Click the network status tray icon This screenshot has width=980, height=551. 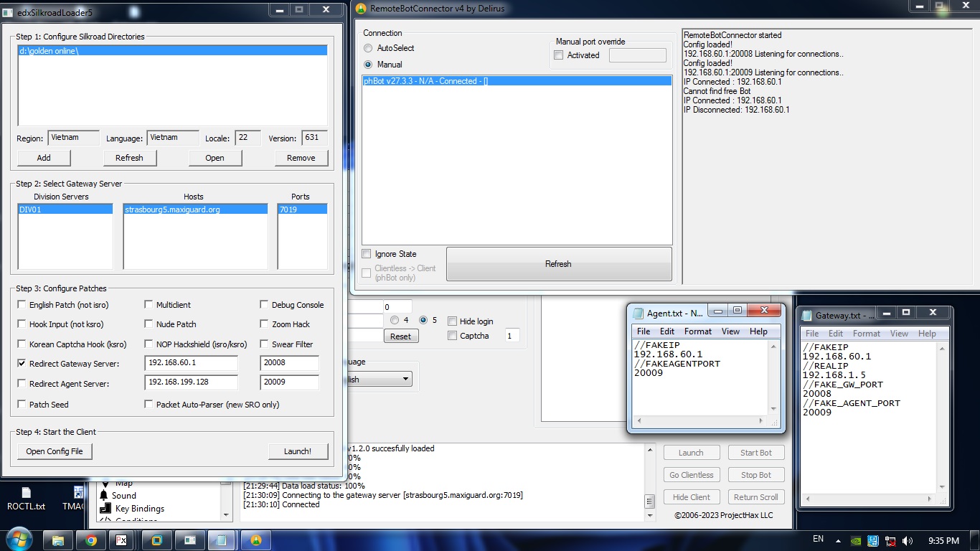892,541
